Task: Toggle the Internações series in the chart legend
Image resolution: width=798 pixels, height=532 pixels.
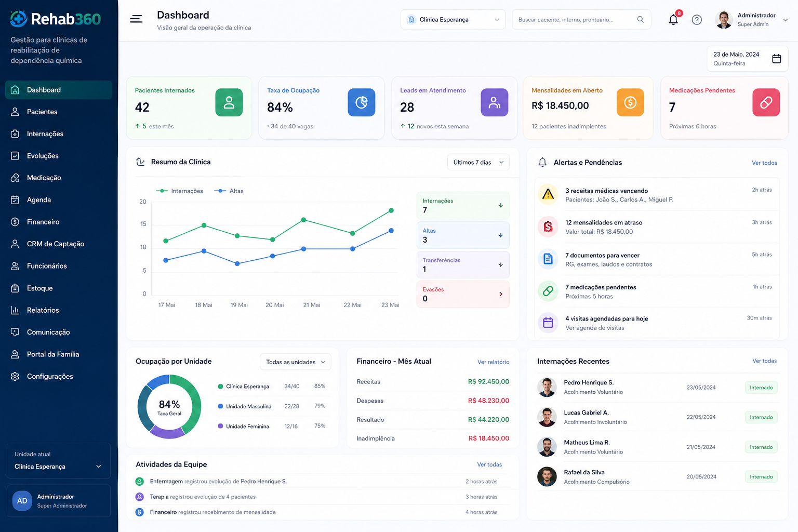Action: click(179, 191)
